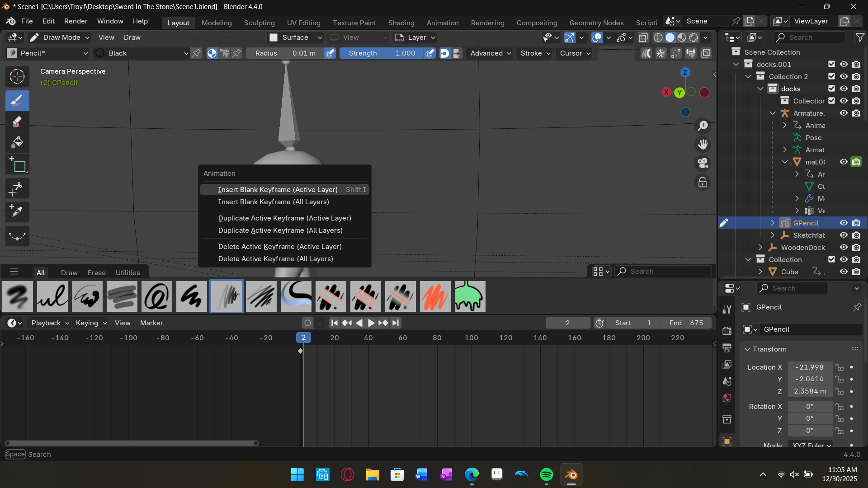Toggle auto keying record button
This screenshot has width=868, height=488.
[x=307, y=323]
